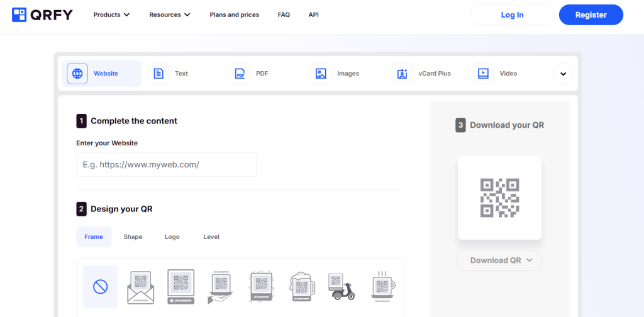Switch to the Shape tab
Image resolution: width=644 pixels, height=317 pixels.
coord(133,237)
